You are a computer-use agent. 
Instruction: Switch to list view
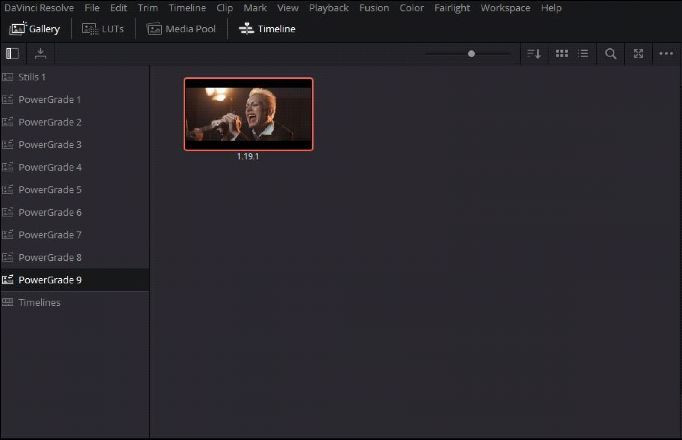pyautogui.click(x=583, y=54)
